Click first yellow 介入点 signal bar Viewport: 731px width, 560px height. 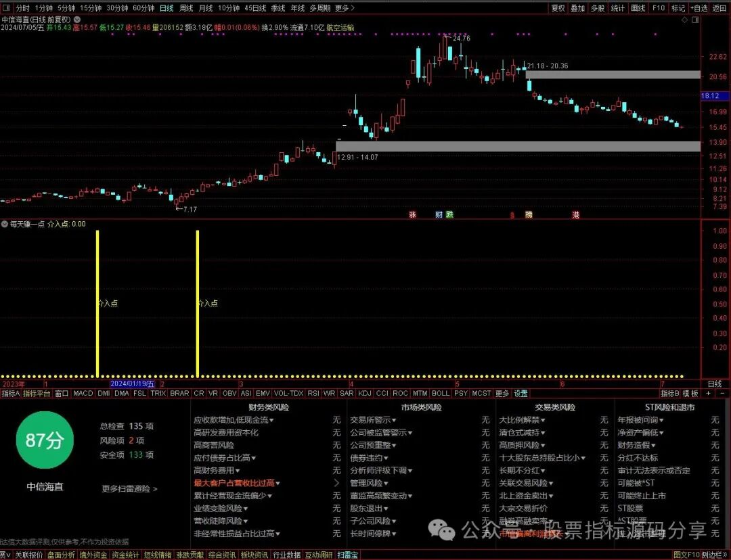(97, 303)
